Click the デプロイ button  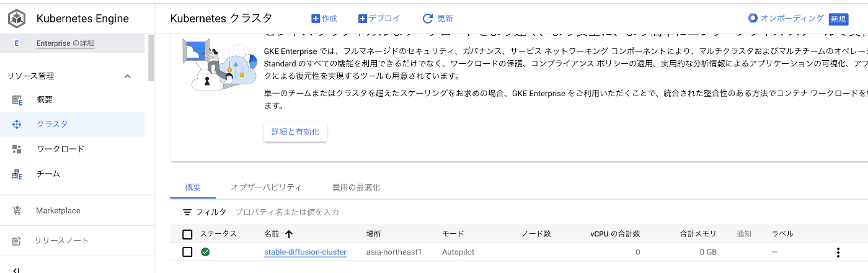pyautogui.click(x=379, y=19)
